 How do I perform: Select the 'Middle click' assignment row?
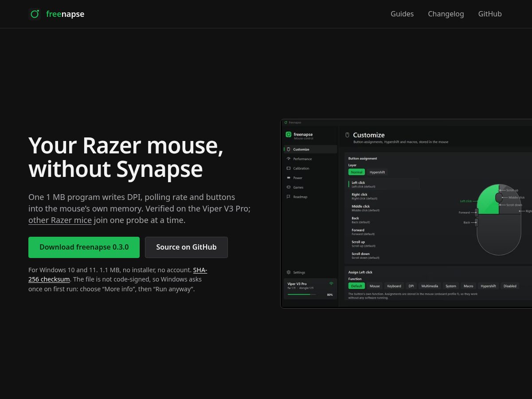coord(384,208)
